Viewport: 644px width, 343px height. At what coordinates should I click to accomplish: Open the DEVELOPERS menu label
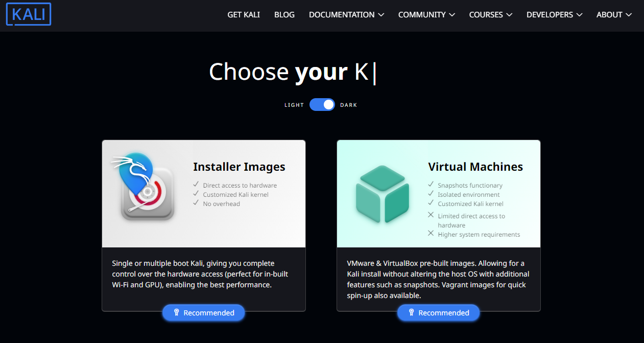[550, 15]
